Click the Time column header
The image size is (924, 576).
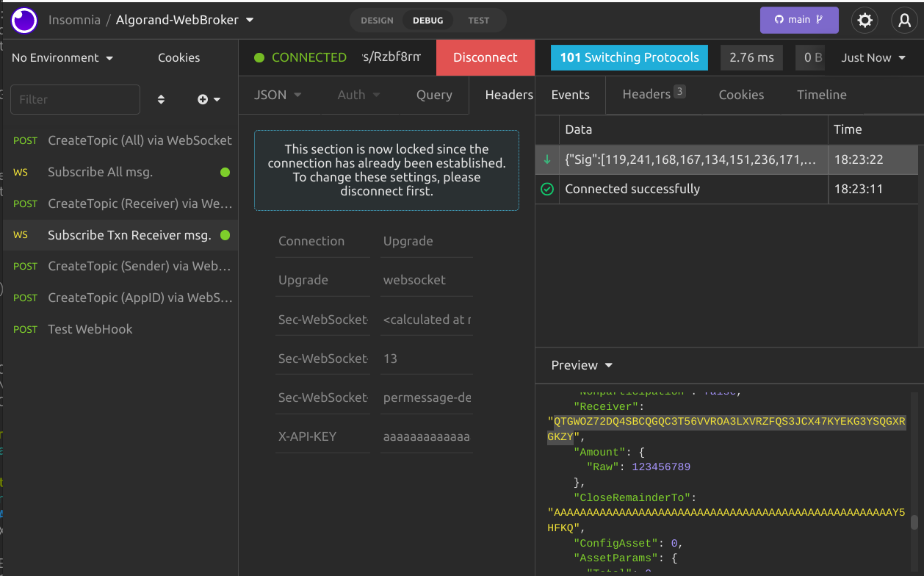point(848,129)
